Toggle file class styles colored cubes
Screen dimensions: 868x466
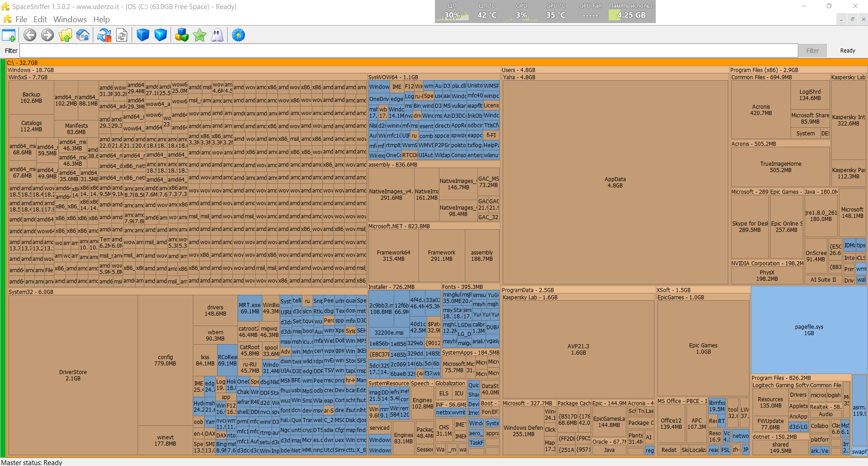182,35
